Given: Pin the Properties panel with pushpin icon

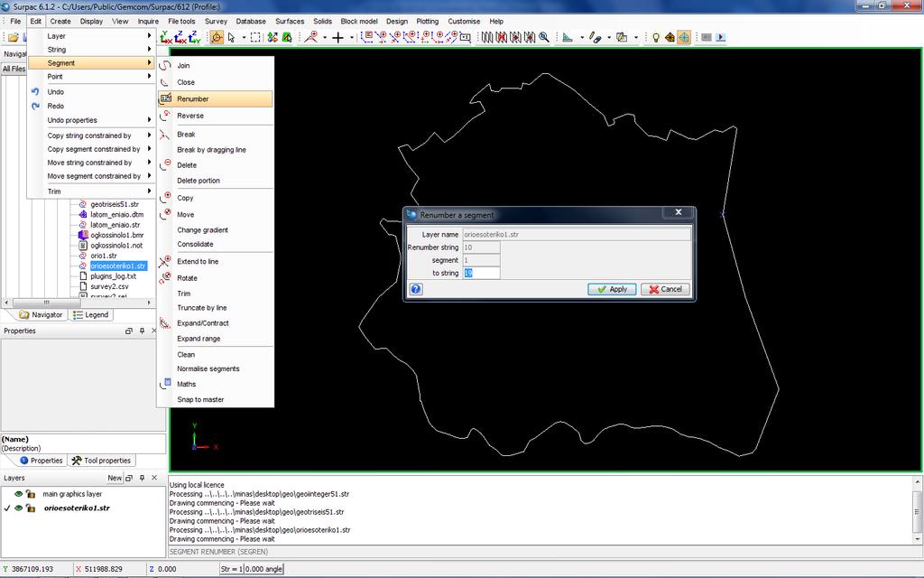Looking at the screenshot, I should click(x=142, y=331).
